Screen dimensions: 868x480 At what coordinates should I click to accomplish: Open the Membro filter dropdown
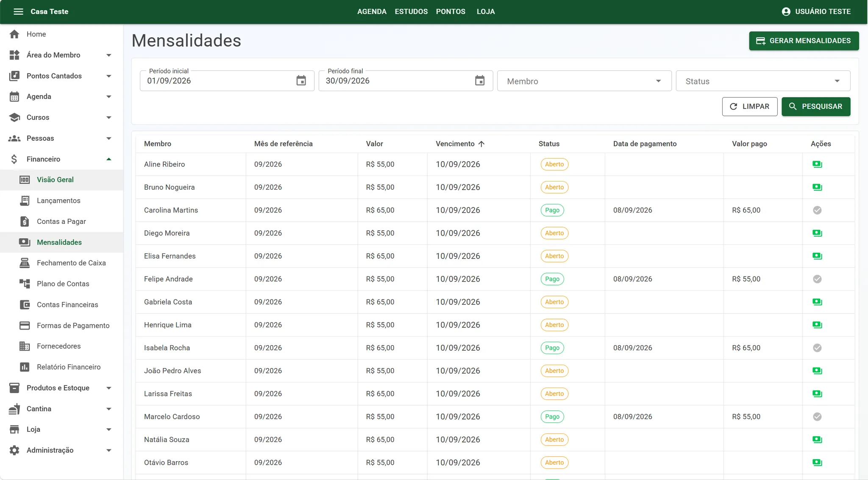point(584,81)
